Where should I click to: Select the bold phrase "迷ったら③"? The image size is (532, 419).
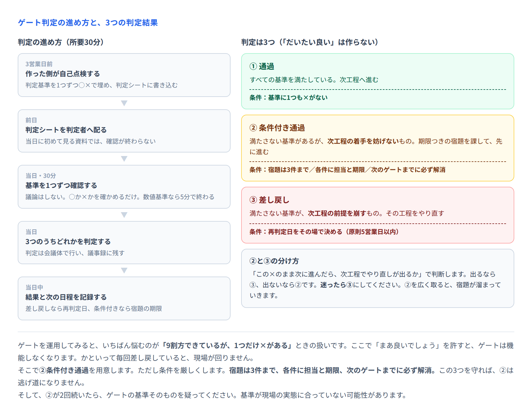(x=337, y=285)
